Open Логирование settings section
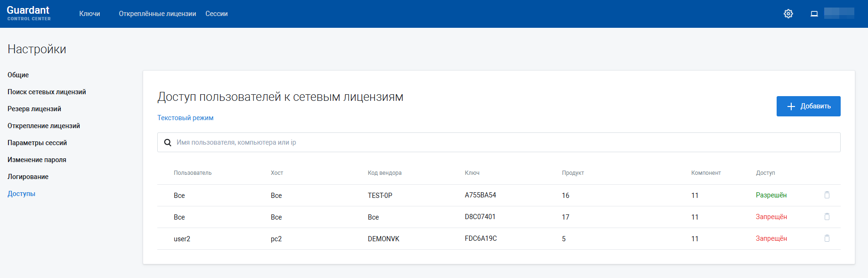The image size is (868, 278). [x=28, y=177]
